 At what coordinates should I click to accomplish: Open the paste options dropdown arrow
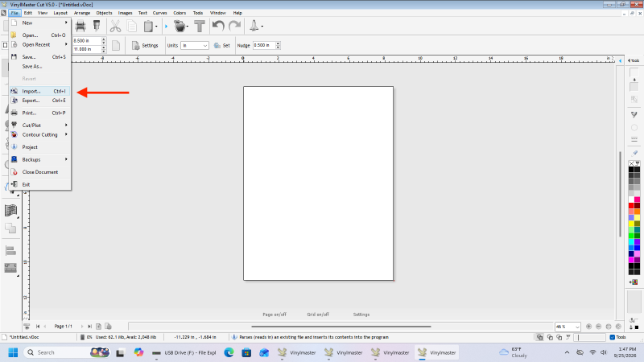pyautogui.click(x=156, y=27)
